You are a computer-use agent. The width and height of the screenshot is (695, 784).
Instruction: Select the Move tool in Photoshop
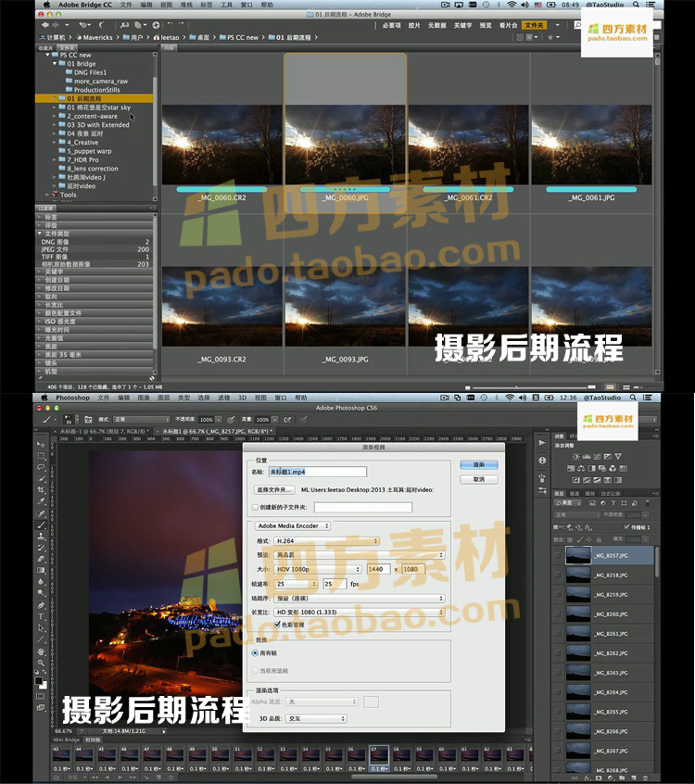click(x=41, y=445)
